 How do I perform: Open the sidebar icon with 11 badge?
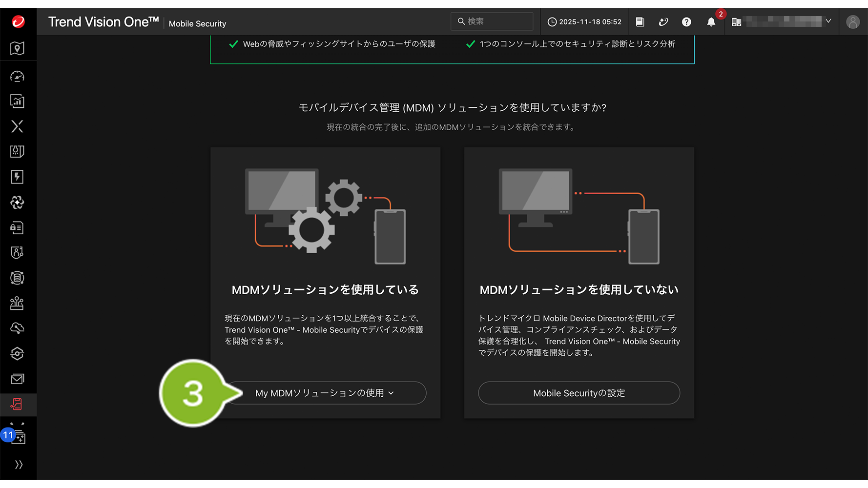pos(18,436)
